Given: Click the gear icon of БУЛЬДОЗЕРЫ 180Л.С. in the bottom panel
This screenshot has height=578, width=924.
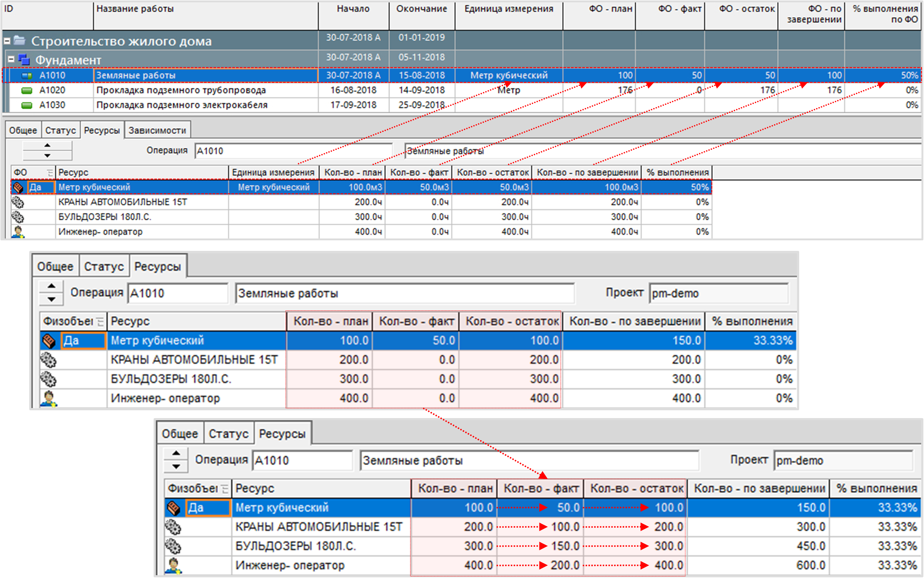Looking at the screenshot, I should click(x=173, y=546).
